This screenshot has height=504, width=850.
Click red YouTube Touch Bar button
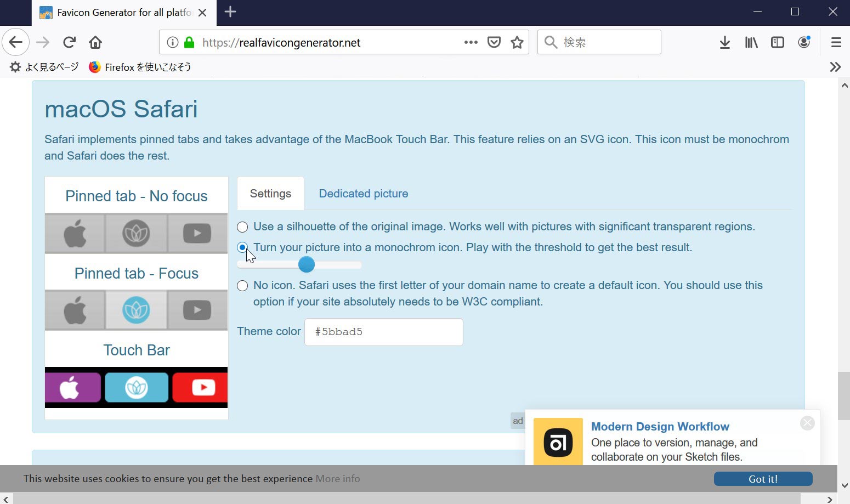(200, 388)
